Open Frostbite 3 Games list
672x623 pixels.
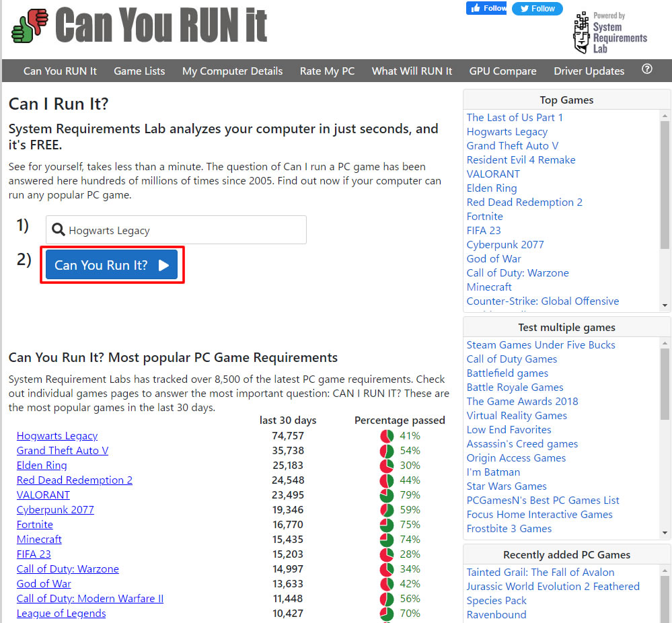point(509,529)
